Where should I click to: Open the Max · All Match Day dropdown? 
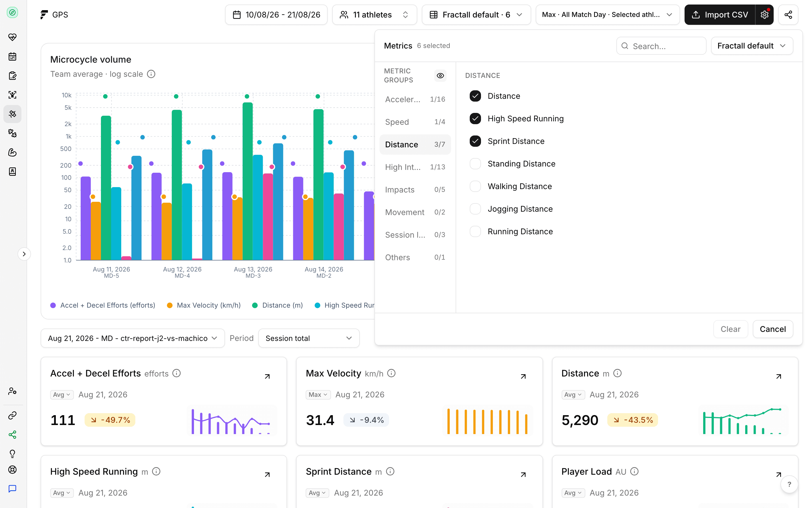pos(607,15)
